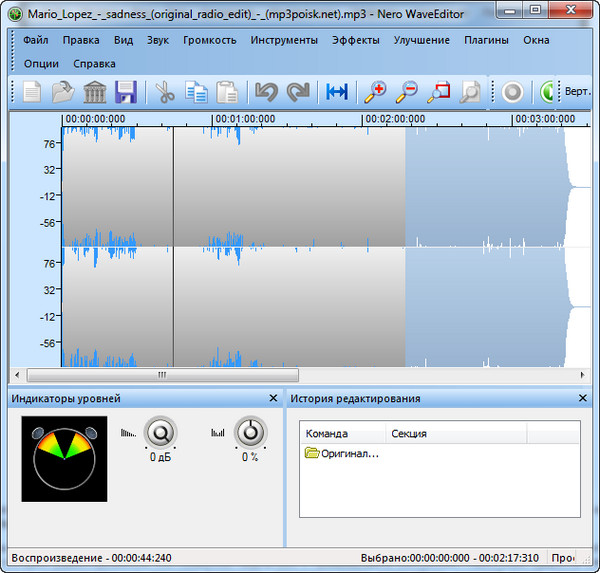
Task: Click the Cut scissors icon
Action: 165,93
